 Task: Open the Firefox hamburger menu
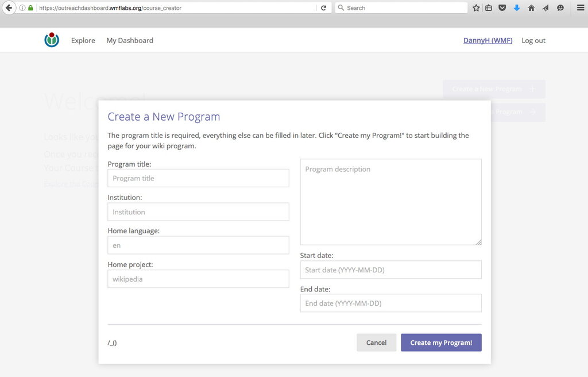click(x=581, y=8)
